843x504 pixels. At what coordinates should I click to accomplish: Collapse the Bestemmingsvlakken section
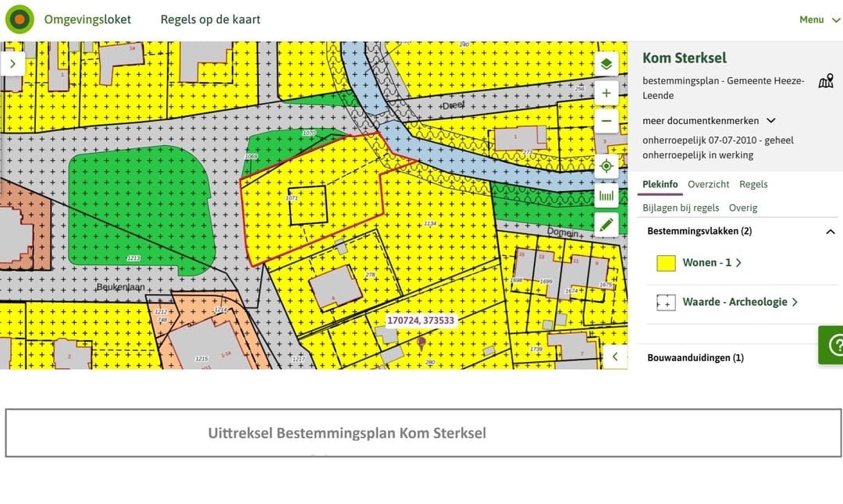click(830, 232)
